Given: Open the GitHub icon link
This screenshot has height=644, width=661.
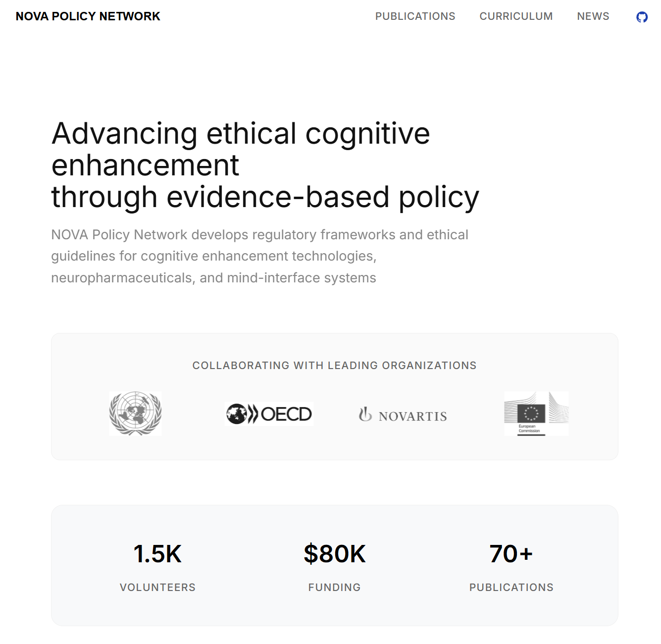Looking at the screenshot, I should tap(642, 17).
